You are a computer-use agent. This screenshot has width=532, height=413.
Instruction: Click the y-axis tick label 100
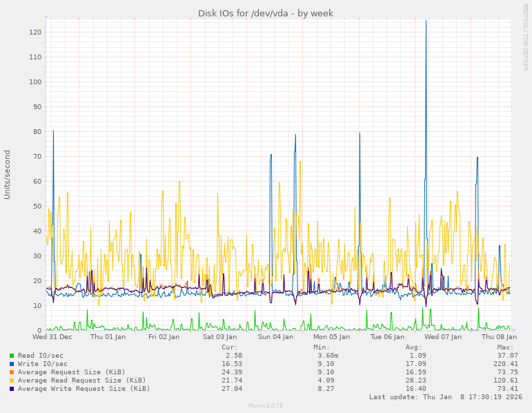(35, 82)
